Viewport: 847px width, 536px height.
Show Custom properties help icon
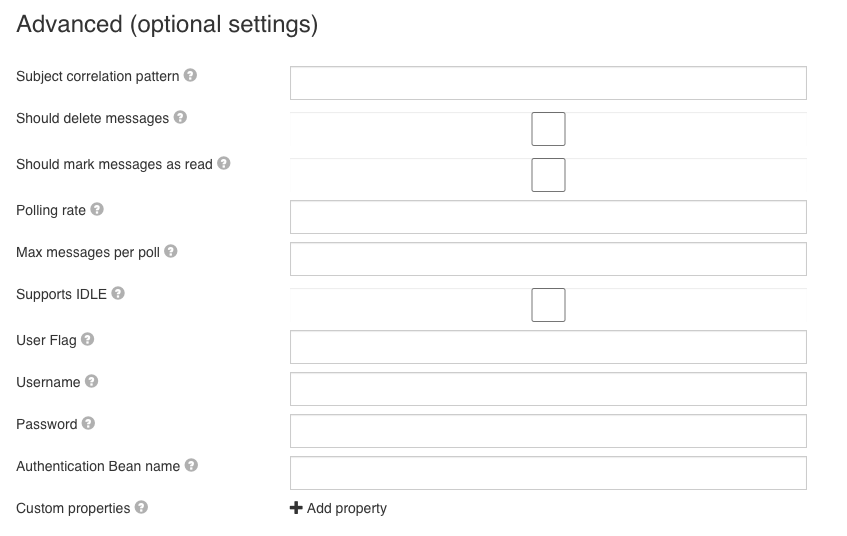click(141, 507)
